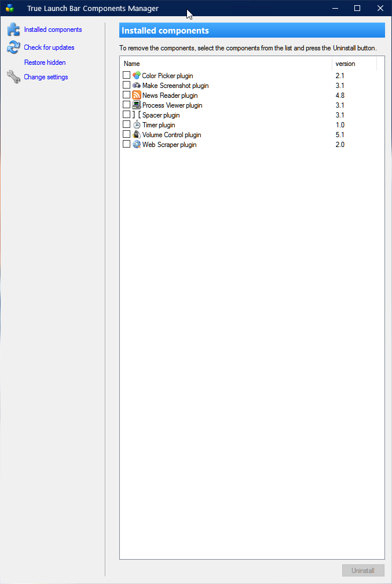Sort list by version column header
Viewport: 392px width, 584px height.
(354, 64)
